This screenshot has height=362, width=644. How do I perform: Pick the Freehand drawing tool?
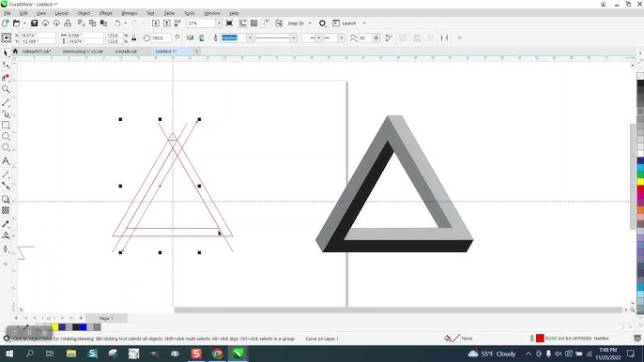click(6, 102)
